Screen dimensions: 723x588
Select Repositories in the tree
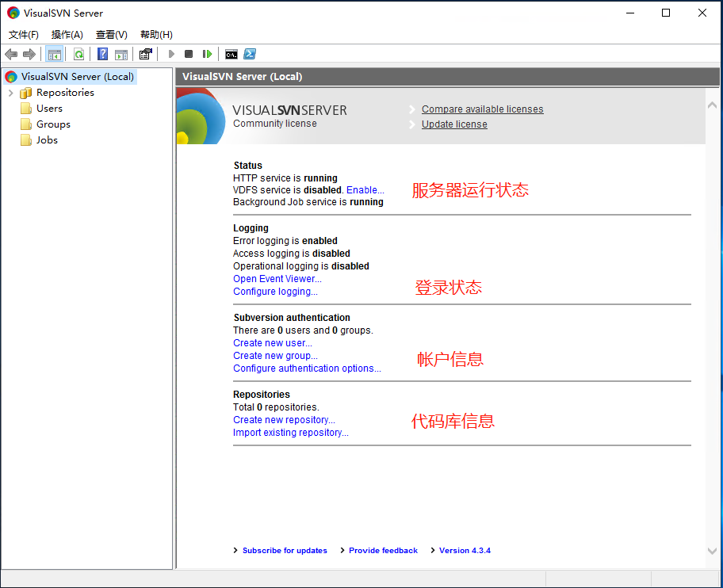tap(66, 93)
